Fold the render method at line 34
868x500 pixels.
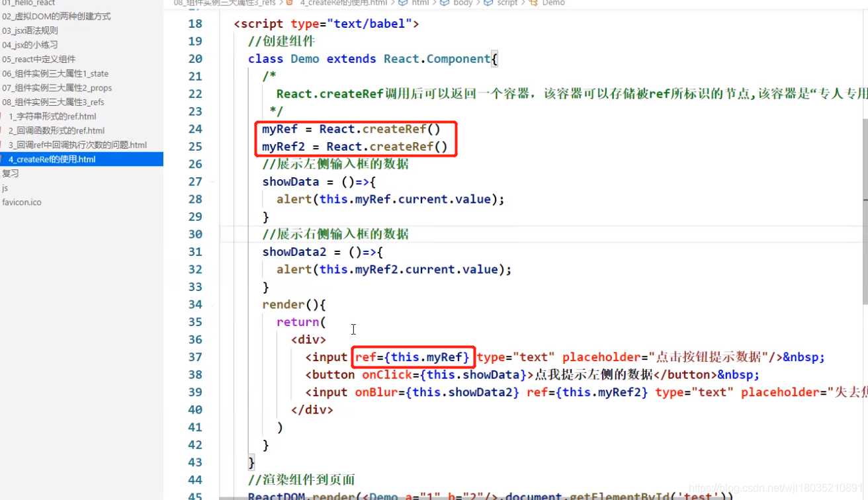click(x=212, y=304)
